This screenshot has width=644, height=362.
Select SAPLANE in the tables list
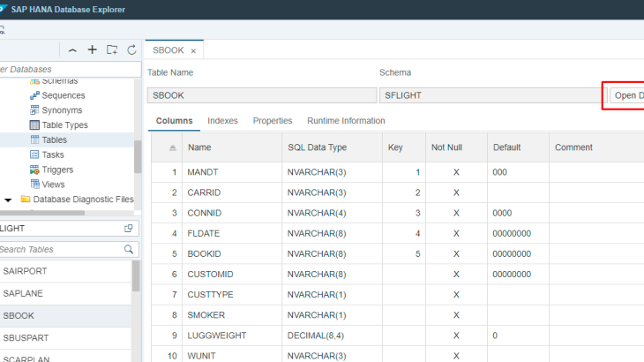[x=65, y=293]
